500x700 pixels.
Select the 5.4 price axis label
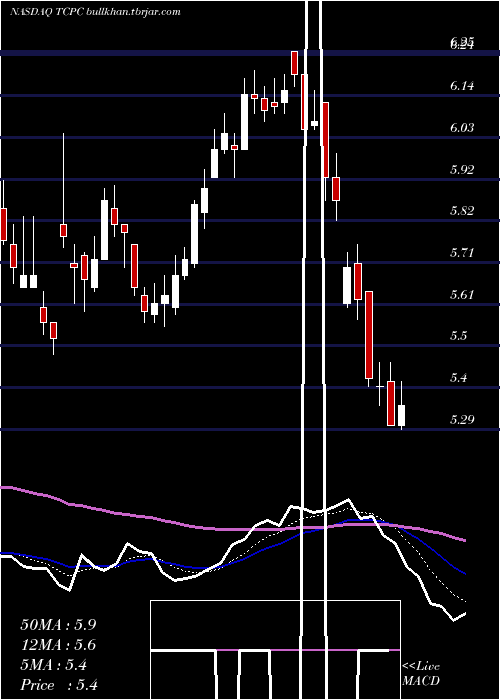(458, 378)
